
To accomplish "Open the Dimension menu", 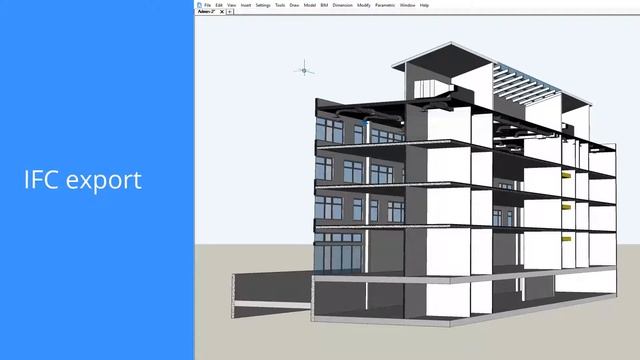I will pyautogui.click(x=342, y=5).
